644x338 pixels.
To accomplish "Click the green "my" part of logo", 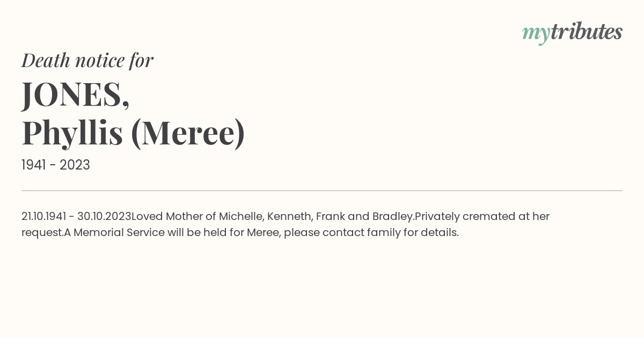I will [536, 35].
